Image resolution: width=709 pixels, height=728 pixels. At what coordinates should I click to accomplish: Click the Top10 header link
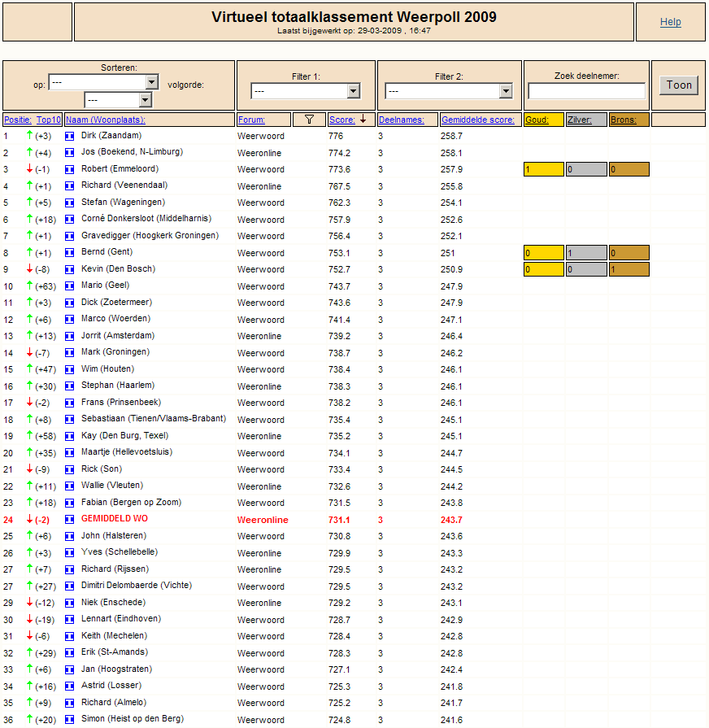coord(49,120)
